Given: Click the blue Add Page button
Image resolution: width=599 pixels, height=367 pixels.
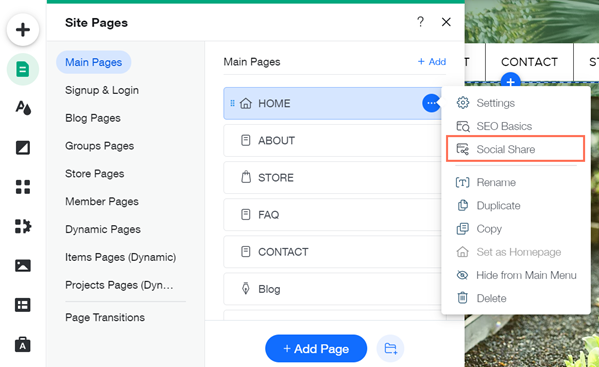Looking at the screenshot, I should coord(316,348).
